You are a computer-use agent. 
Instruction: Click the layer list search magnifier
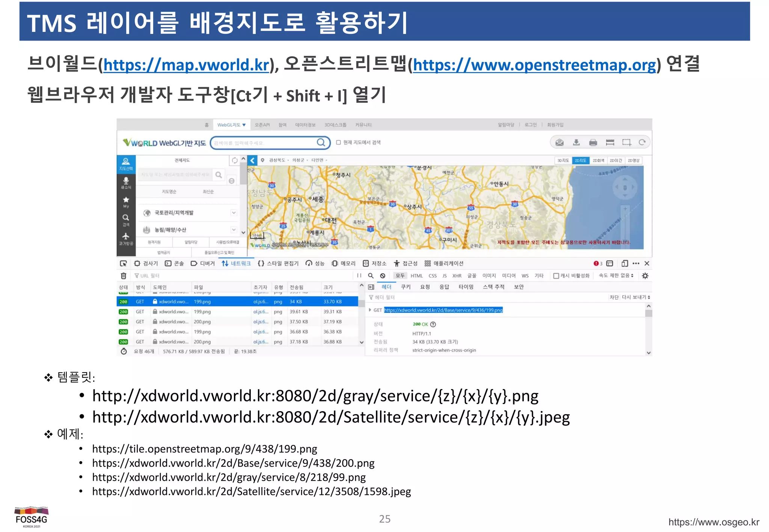coord(219,174)
